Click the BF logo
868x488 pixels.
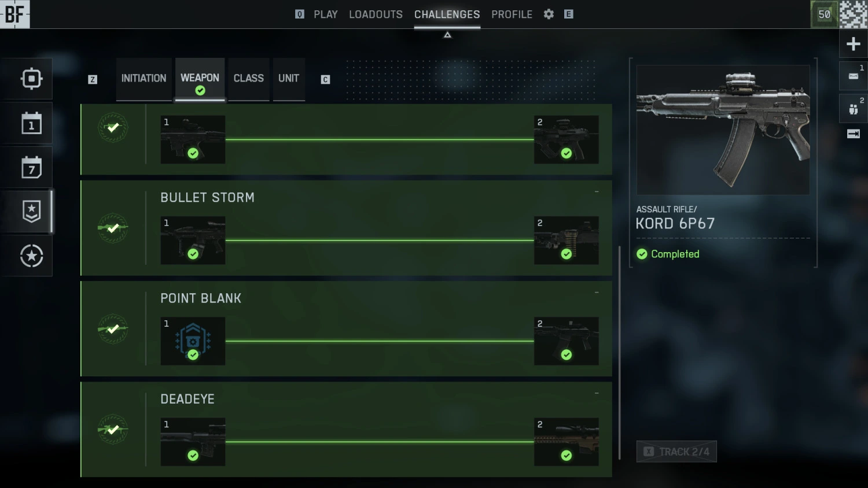(14, 14)
